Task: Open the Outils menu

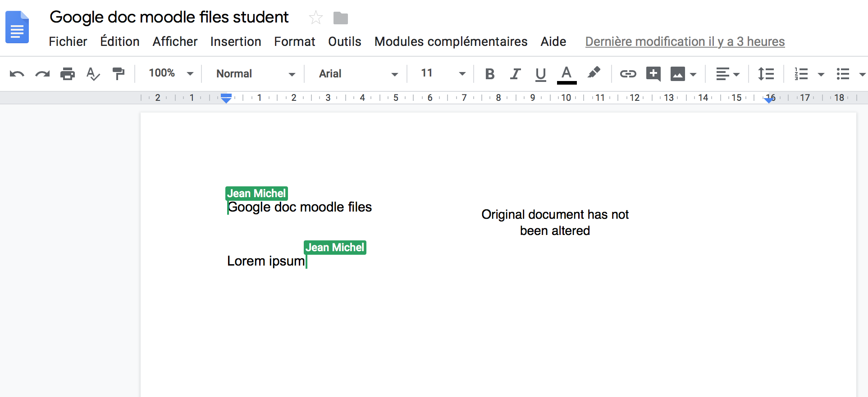Action: [x=345, y=41]
